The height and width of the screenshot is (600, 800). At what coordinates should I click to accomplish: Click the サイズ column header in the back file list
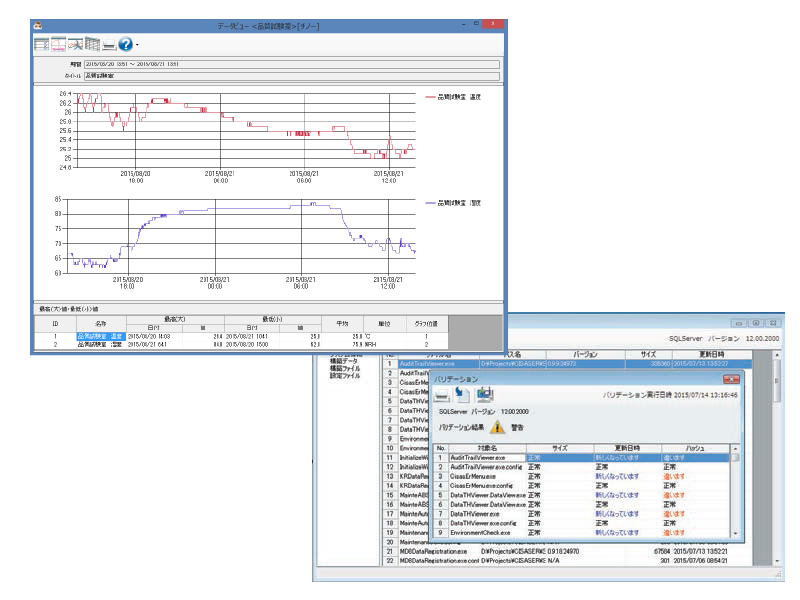point(648,354)
